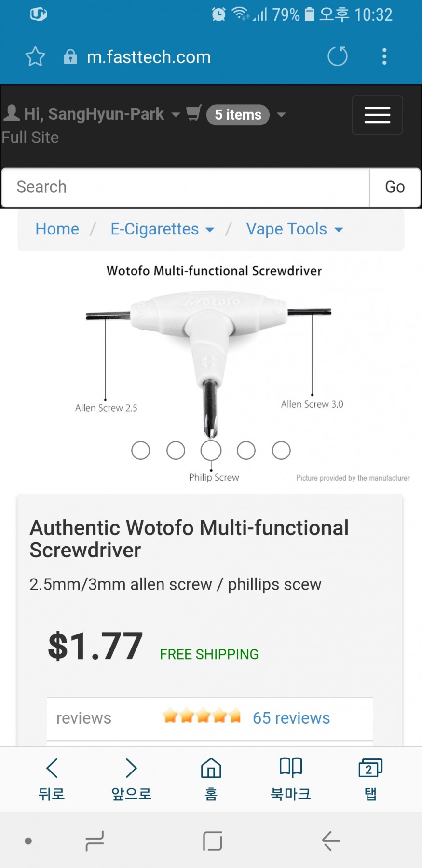This screenshot has height=868, width=422.
Task: Select the fifth image carousel dot
Action: tap(281, 451)
